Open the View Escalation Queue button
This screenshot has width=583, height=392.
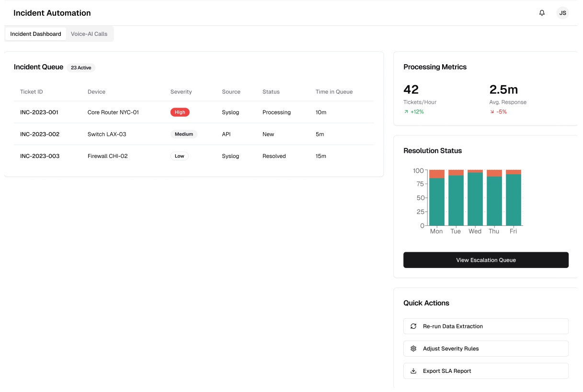(x=486, y=260)
